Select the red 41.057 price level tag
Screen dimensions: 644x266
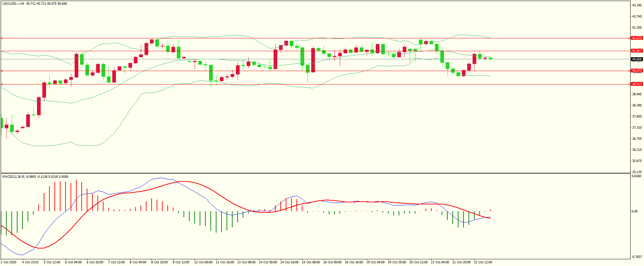637,51
